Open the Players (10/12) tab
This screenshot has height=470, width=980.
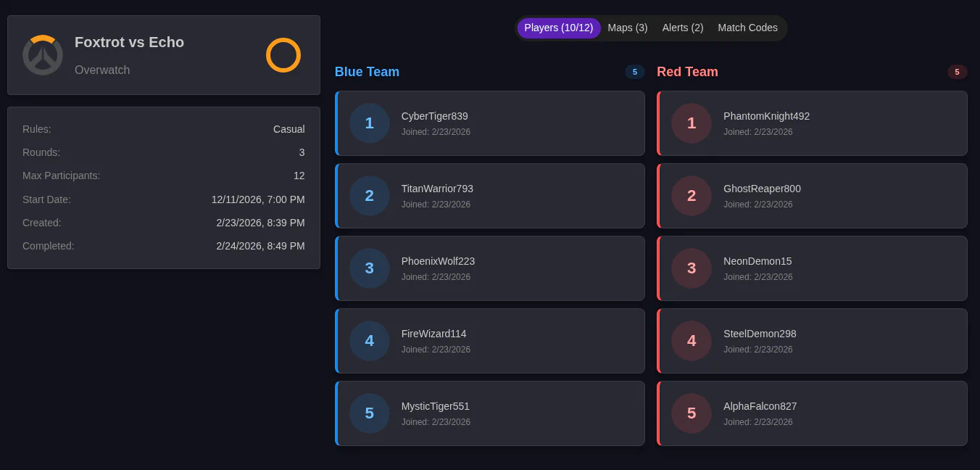point(559,28)
